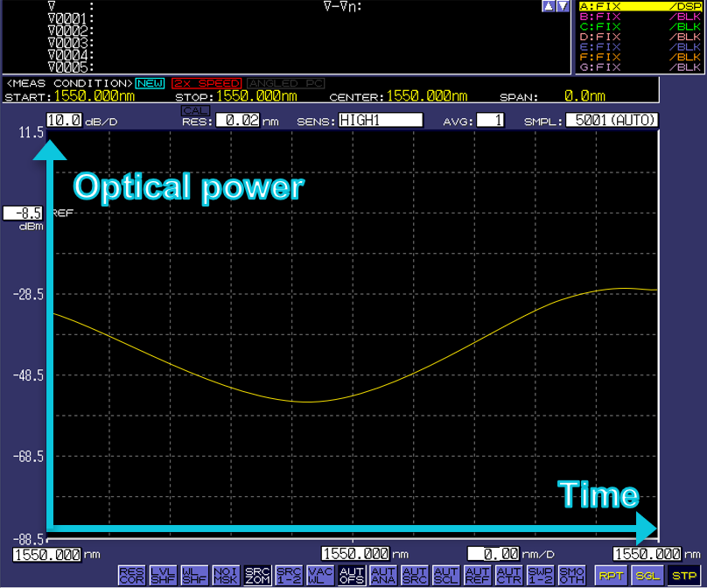Image resolution: width=707 pixels, height=588 pixels.
Task: Toggle the AUT OFS auto offset key
Action: click(352, 575)
